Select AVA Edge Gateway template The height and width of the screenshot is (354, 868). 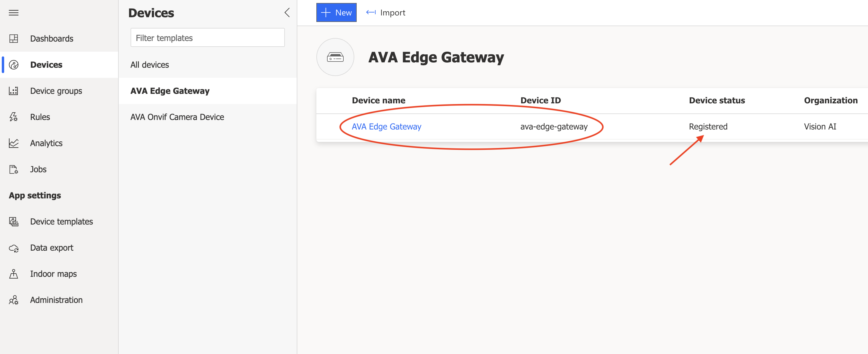(170, 90)
